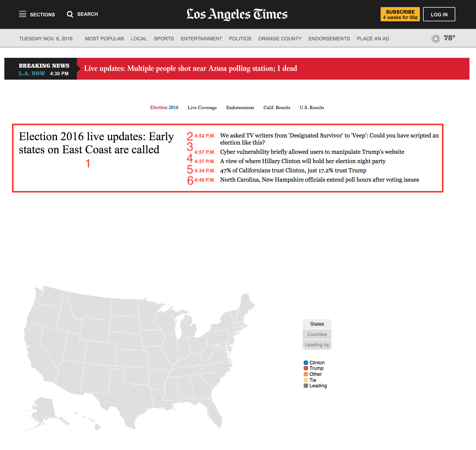Click the 4:30 PM breaking news time

[x=59, y=74]
